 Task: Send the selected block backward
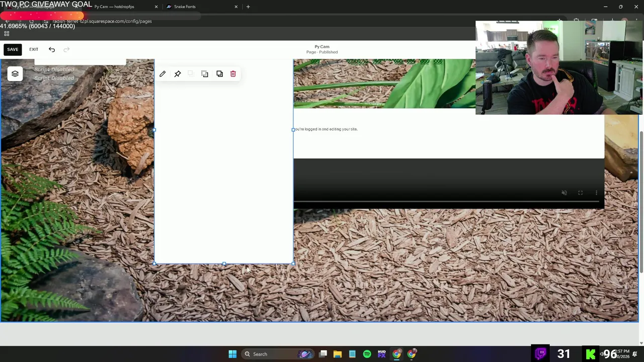click(205, 74)
